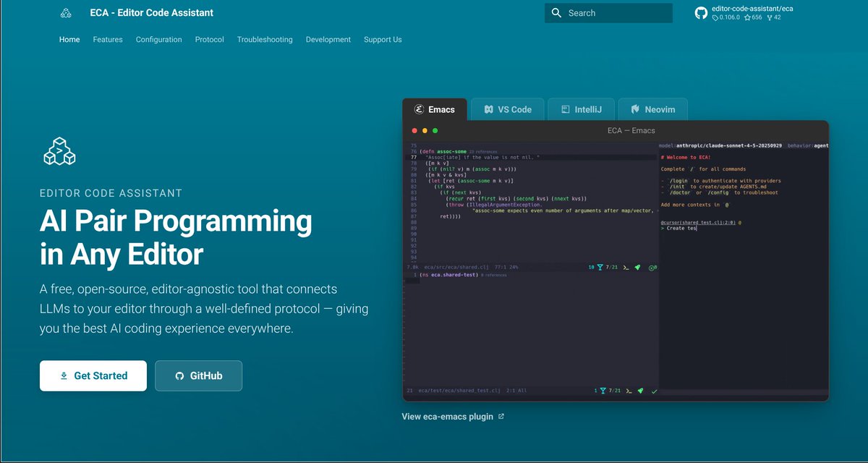The image size is (868, 463).
Task: Open the Features nav tab
Action: point(108,40)
